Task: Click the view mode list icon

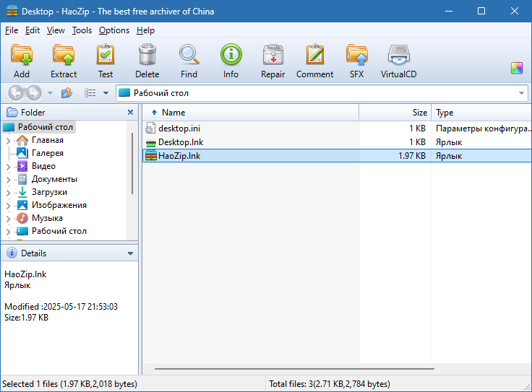Action: [x=90, y=93]
